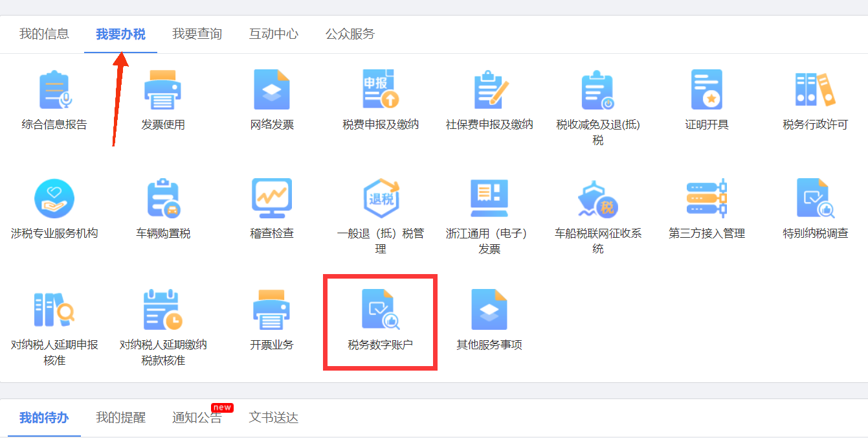Image resolution: width=868 pixels, height=438 pixels.
Task: Open the 发票使用 printer icon
Action: click(163, 90)
